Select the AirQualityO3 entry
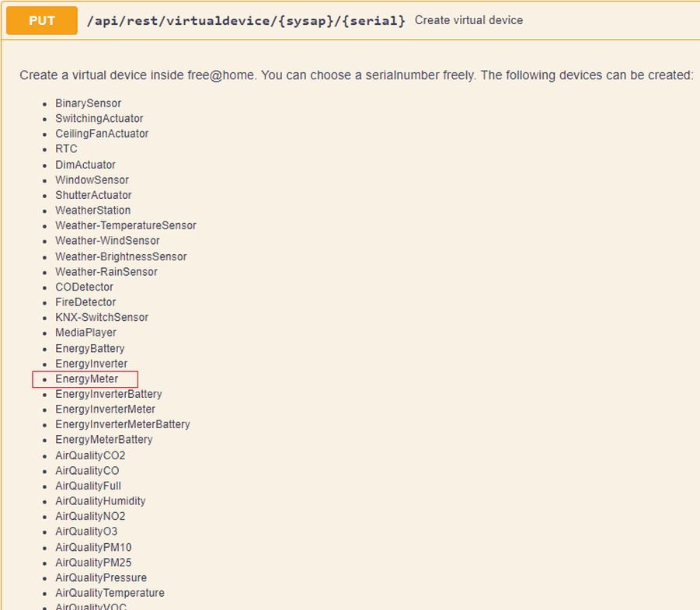The image size is (700, 610). (x=86, y=532)
